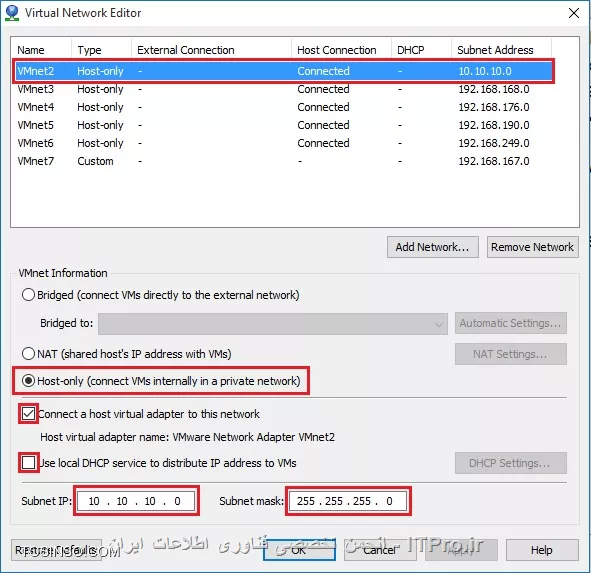591x573 pixels.
Task: Click the Subnet Address column header
Action: point(501,50)
